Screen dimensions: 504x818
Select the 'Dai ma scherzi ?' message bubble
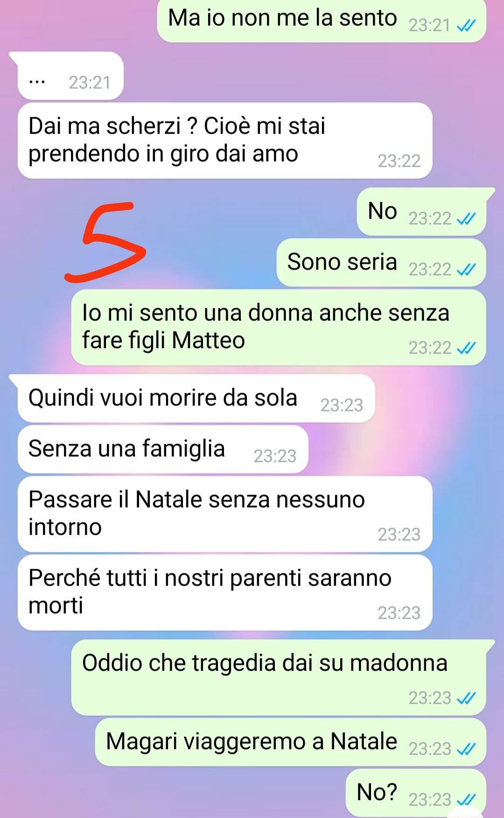[x=225, y=141]
